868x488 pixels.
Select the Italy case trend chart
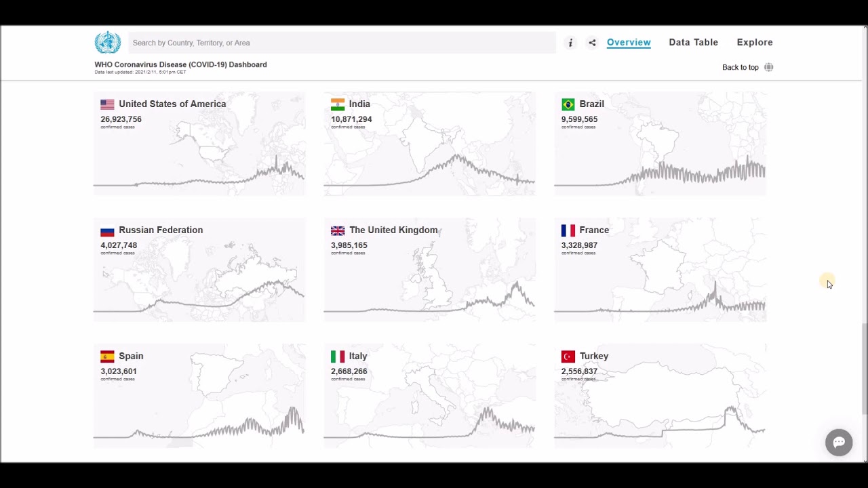[x=430, y=423]
